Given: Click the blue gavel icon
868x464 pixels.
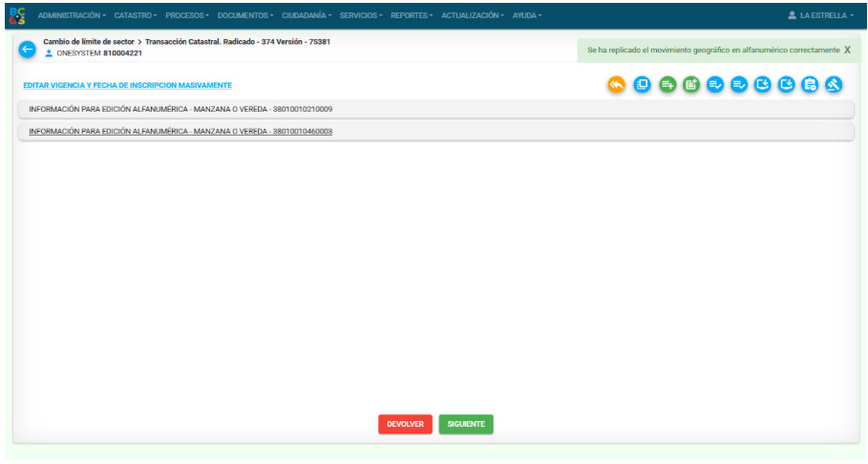Looking at the screenshot, I should pos(834,85).
